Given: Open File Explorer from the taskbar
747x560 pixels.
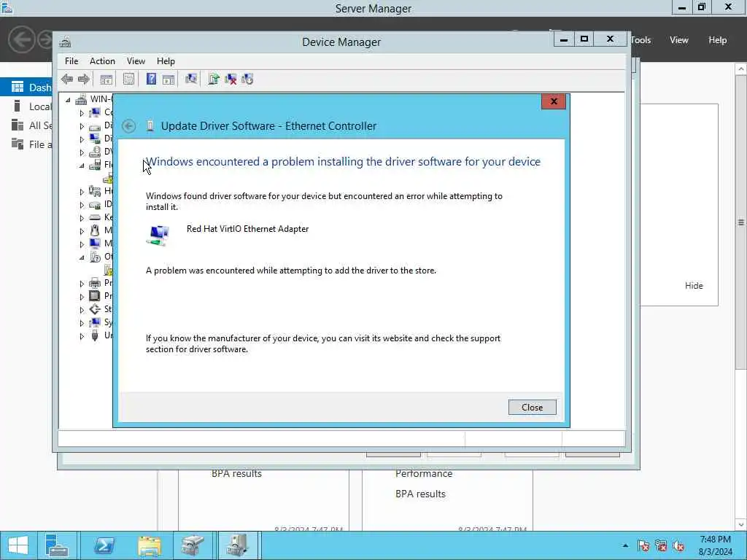Looking at the screenshot, I should tap(149, 545).
